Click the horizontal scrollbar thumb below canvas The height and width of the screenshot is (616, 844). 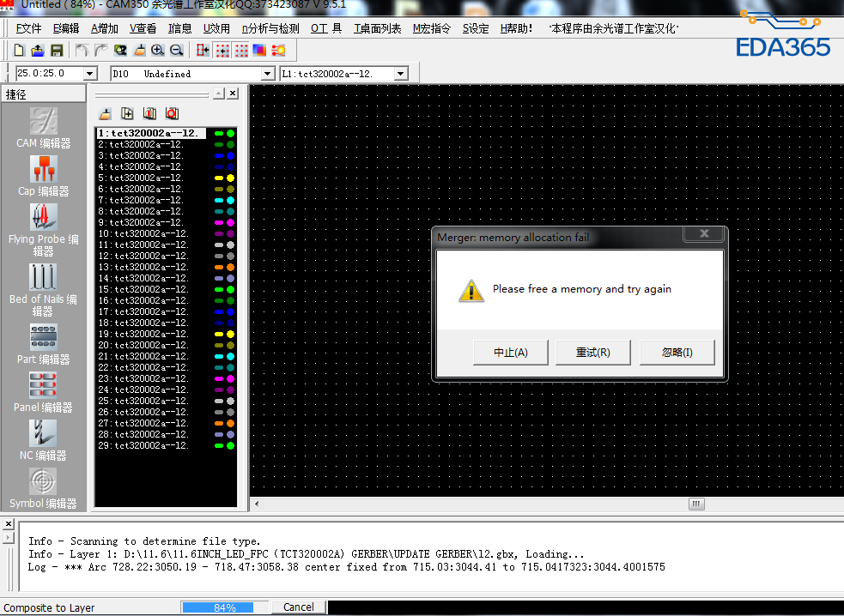[x=696, y=504]
